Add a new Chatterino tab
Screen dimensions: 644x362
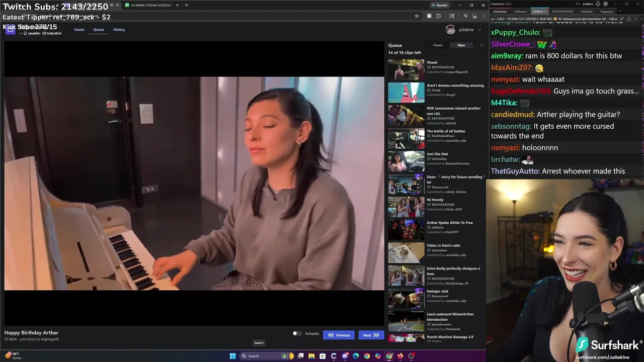tap(620, 11)
